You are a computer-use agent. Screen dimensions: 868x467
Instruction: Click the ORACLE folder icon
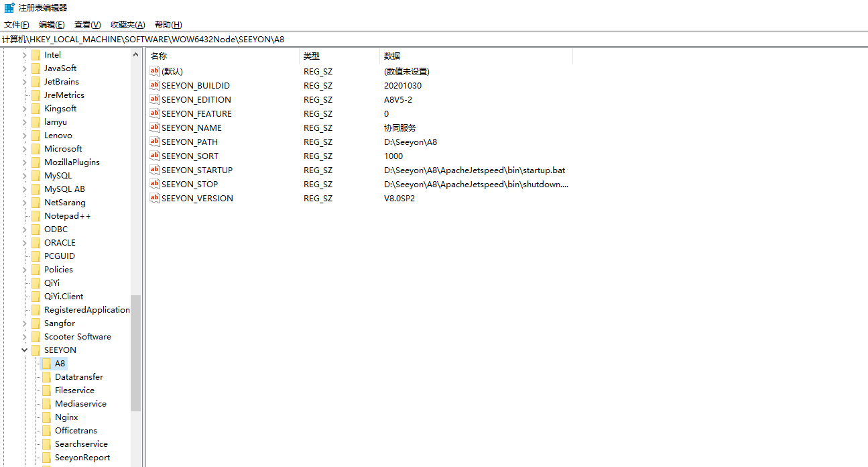click(36, 243)
